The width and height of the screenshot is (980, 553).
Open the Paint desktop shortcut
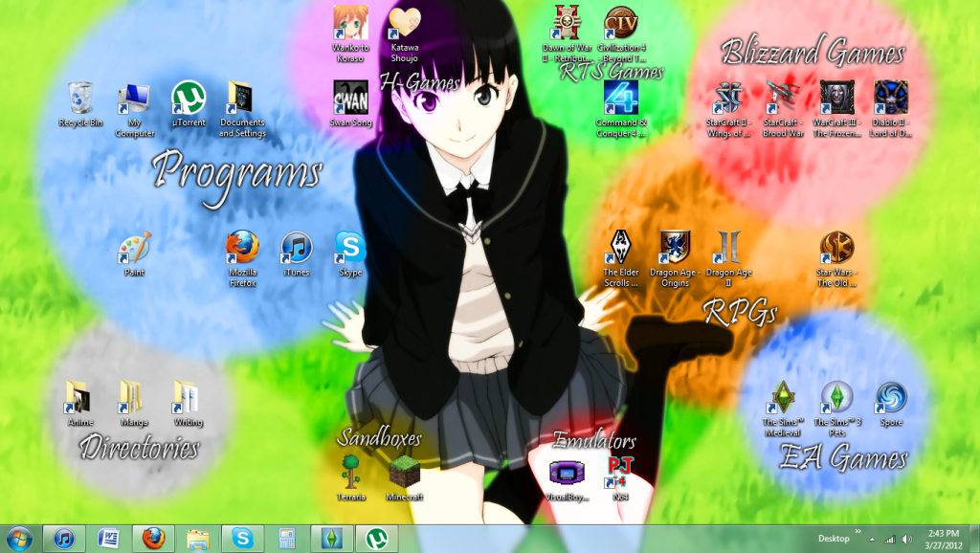point(134,249)
